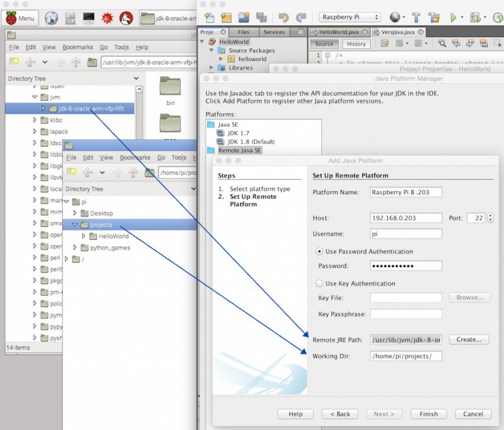Open the terminal from the taskbar
The width and height of the screenshot is (504, 430).
pos(88,17)
